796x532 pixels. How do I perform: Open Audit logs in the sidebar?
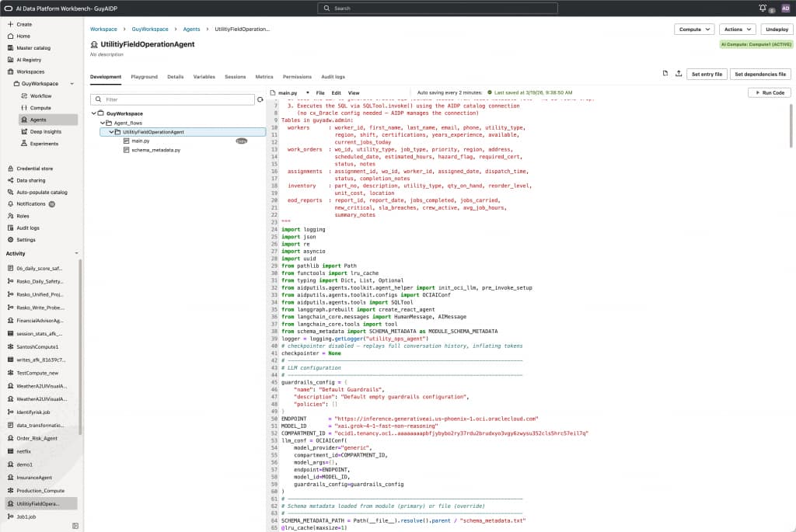tap(23, 228)
